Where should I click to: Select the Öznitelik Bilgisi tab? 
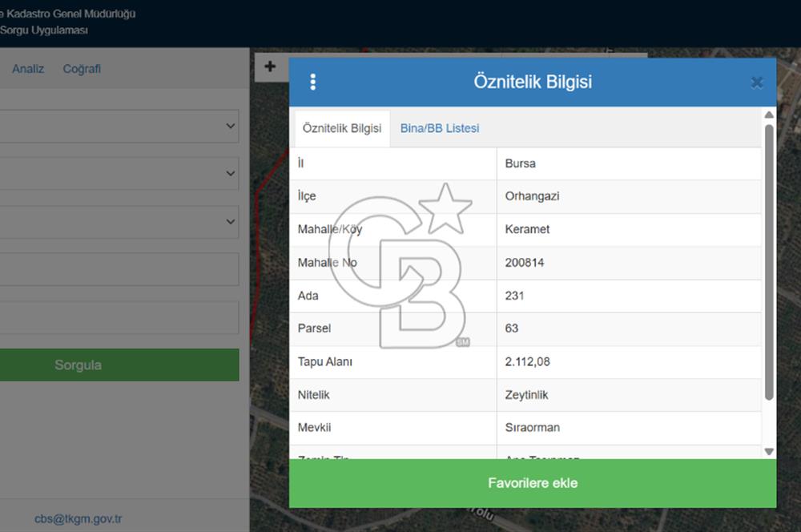coord(342,128)
